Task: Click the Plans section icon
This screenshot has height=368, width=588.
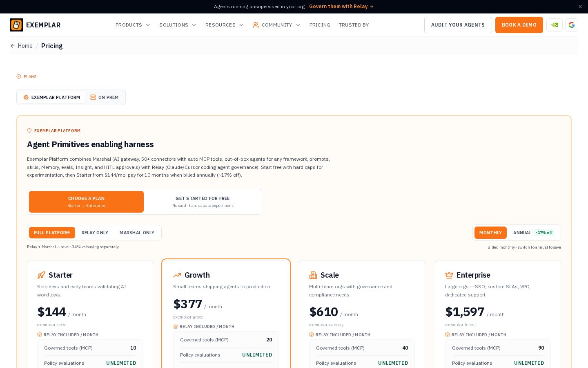Action: click(x=19, y=76)
